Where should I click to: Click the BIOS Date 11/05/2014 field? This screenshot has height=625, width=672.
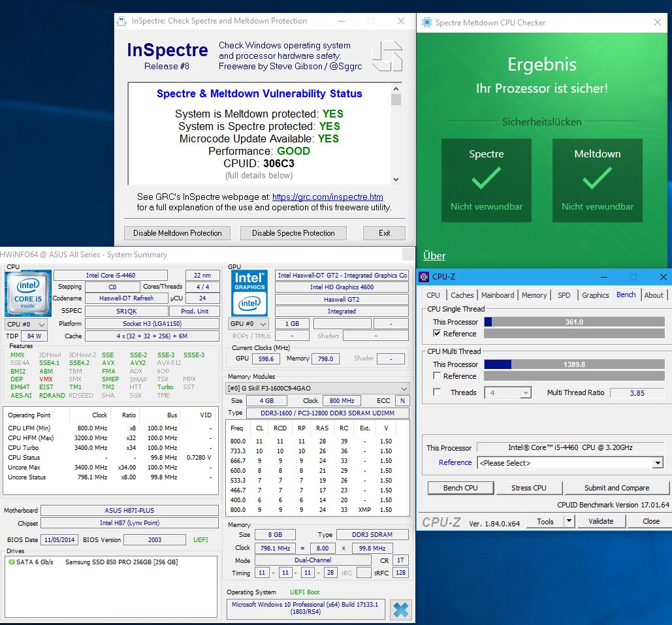click(x=59, y=539)
